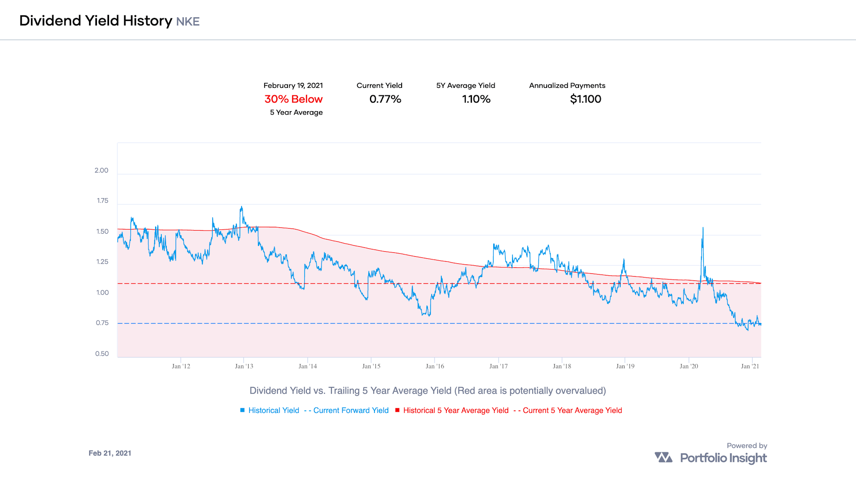
Task: Click the 0.77% Current Yield value
Action: click(385, 99)
